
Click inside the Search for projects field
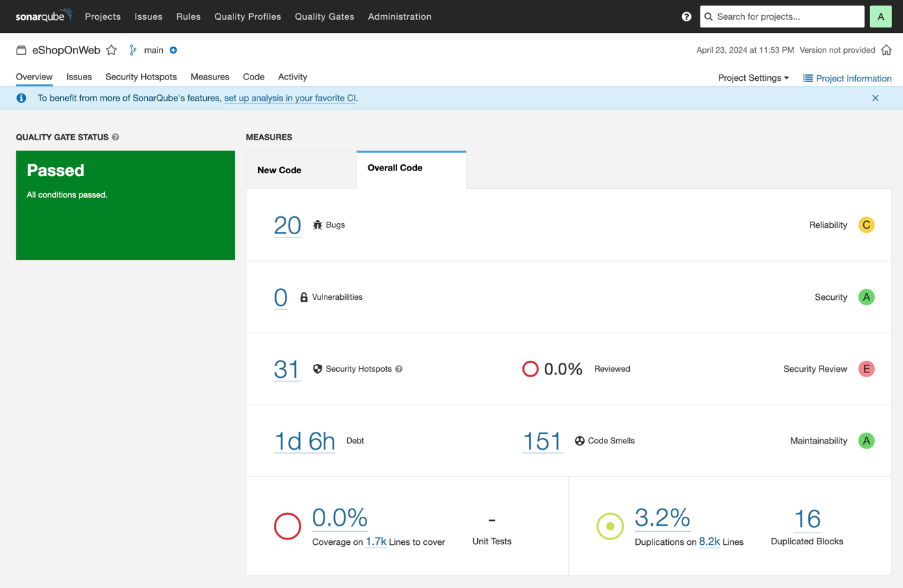781,16
